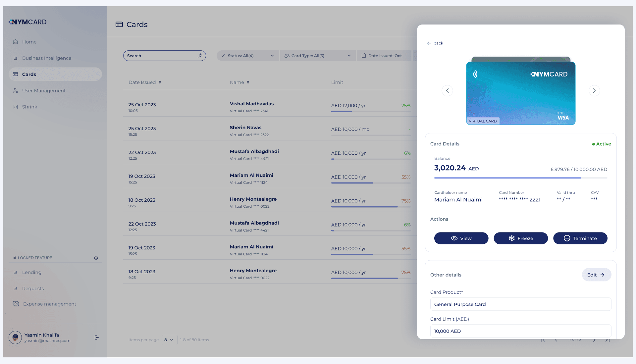Click the Cards page header icon
This screenshot has height=364, width=636.
(119, 25)
